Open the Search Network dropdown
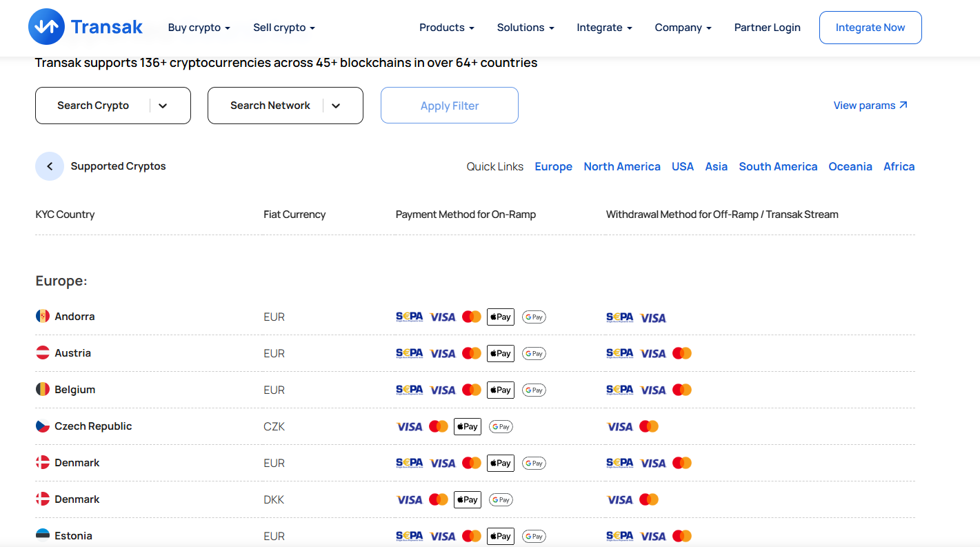980x547 pixels. (x=286, y=106)
